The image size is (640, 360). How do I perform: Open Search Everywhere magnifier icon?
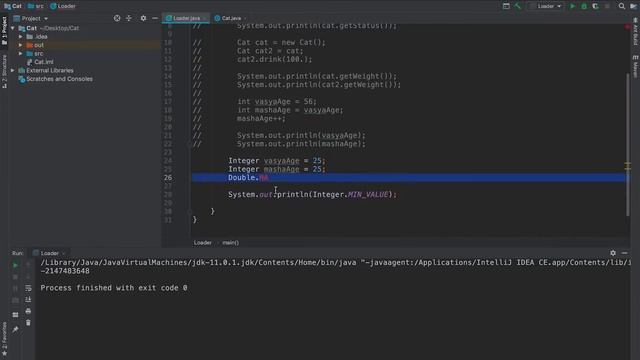pyautogui.click(x=622, y=6)
